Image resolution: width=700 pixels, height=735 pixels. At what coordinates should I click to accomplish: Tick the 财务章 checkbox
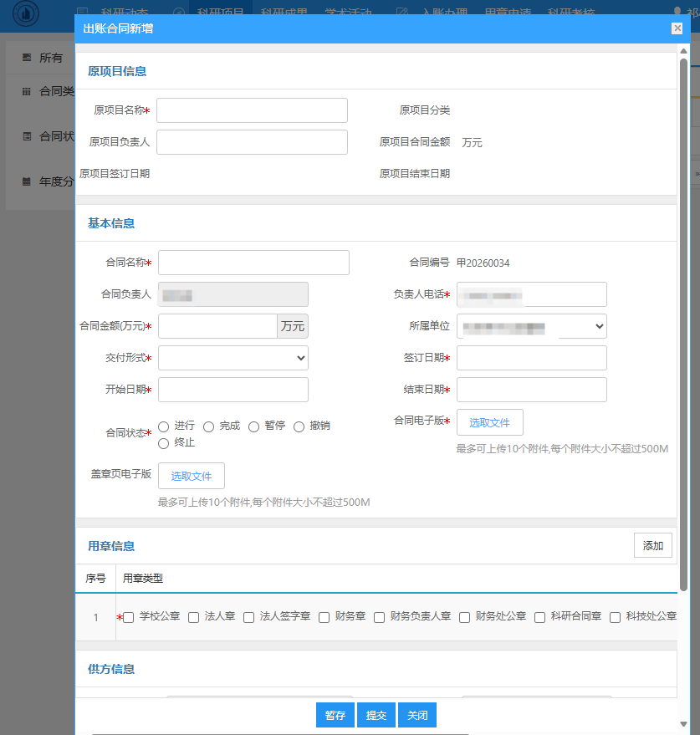tap(324, 618)
